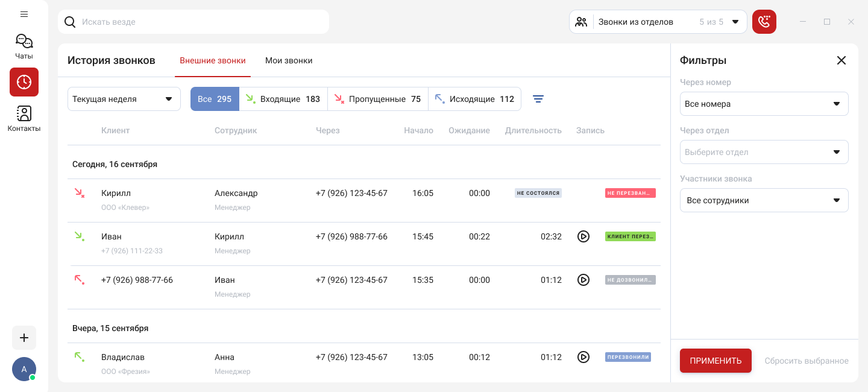Select the Входящие 183 filter
Viewport: 868px width, 392px height.
click(283, 99)
